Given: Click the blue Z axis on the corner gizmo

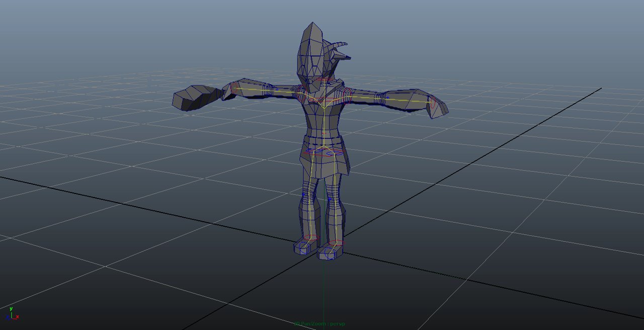Looking at the screenshot, I should pyautogui.click(x=7, y=316).
